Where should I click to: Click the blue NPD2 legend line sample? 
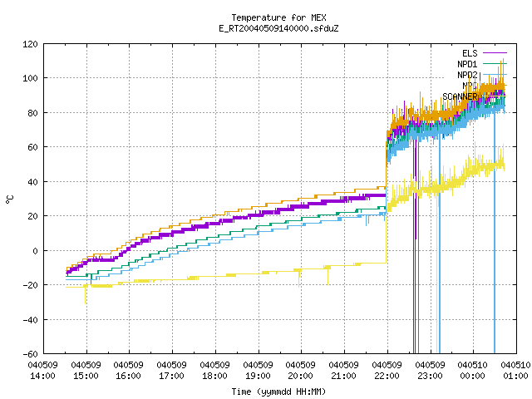click(x=495, y=75)
